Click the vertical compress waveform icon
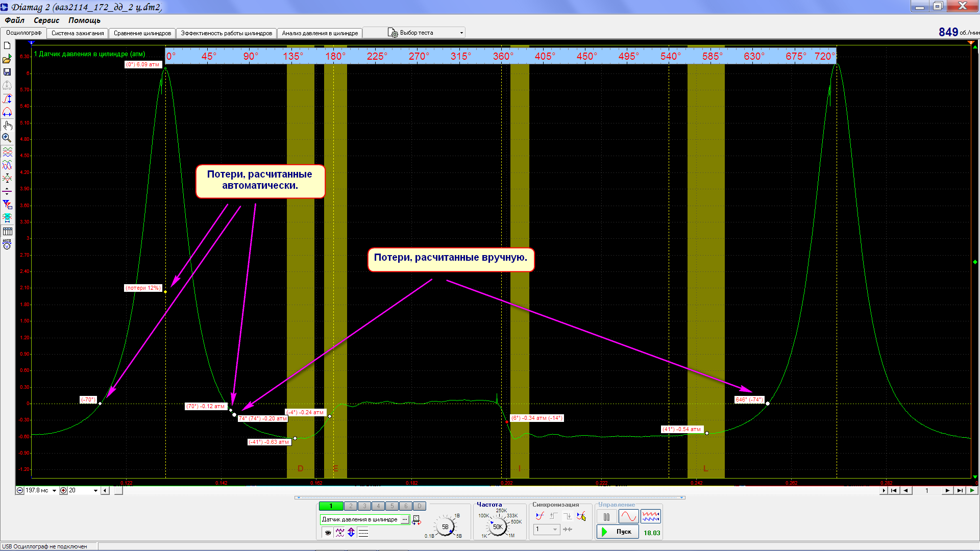This screenshot has width=980, height=551. click(7, 179)
